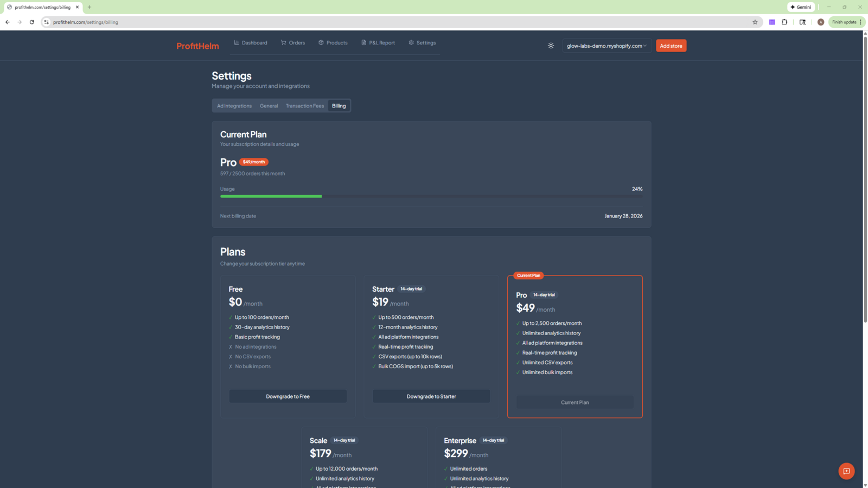Click the Finish update button
This screenshot has width=868, height=488.
pyautogui.click(x=844, y=22)
